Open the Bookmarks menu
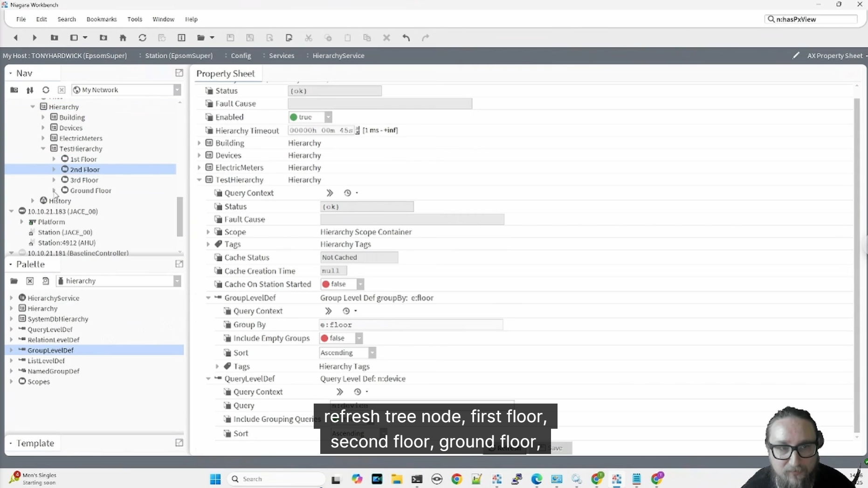868x488 pixels. coord(101,19)
